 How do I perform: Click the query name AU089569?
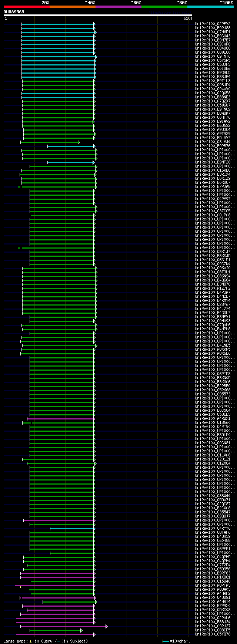14,12
